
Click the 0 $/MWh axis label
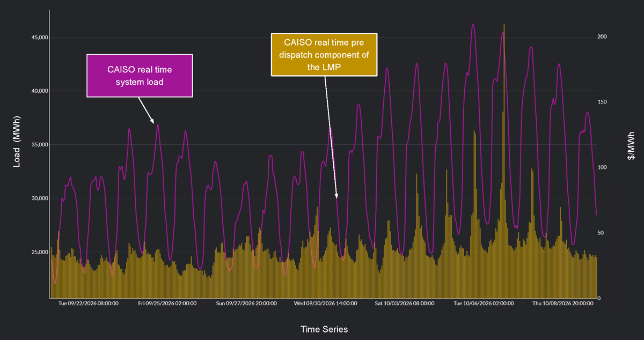point(600,298)
